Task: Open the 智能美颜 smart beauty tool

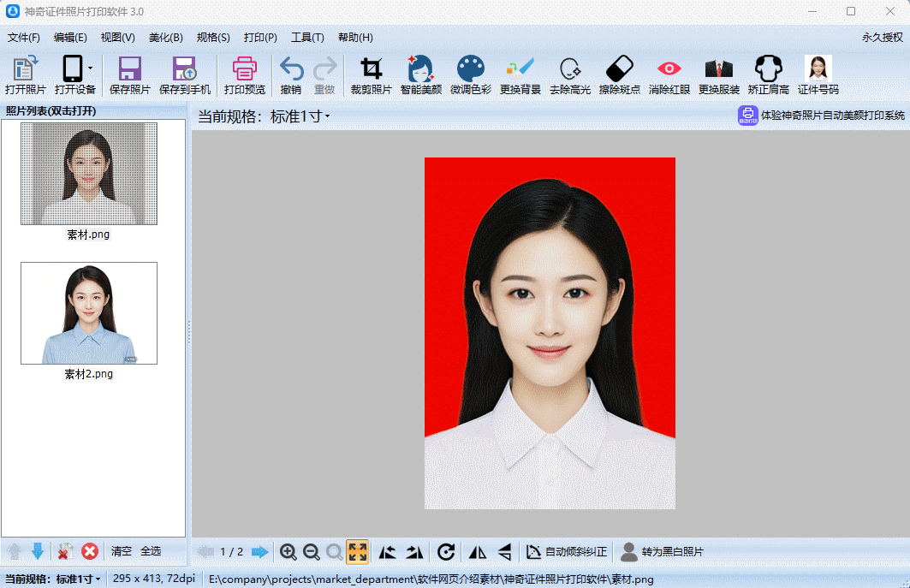Action: pyautogui.click(x=420, y=69)
